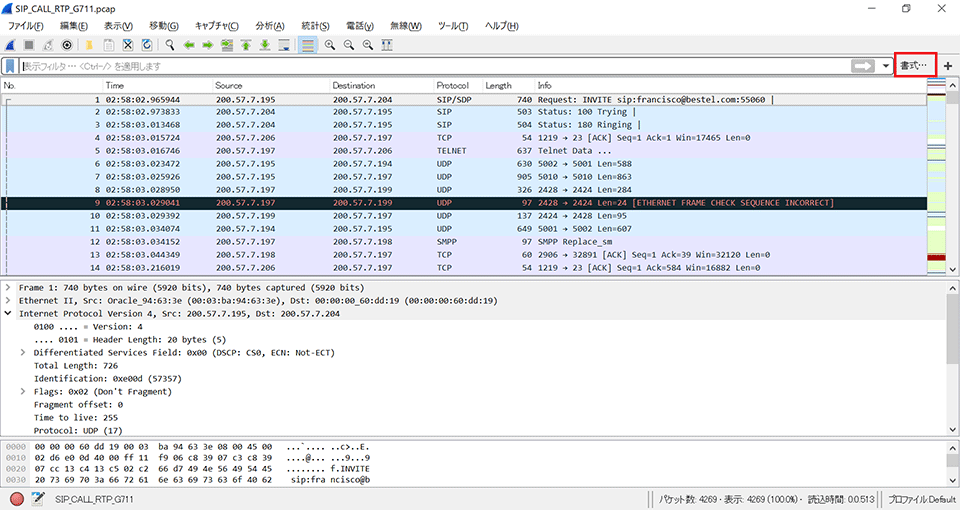This screenshot has height=510, width=960.
Task: Open the 統計(S) menu
Action: coord(315,26)
